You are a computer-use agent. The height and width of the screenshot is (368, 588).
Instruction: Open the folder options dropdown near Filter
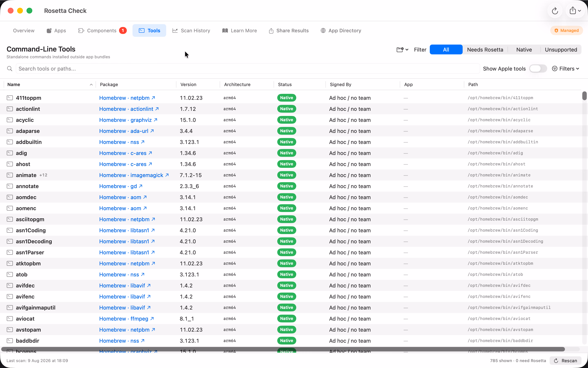[x=402, y=50]
